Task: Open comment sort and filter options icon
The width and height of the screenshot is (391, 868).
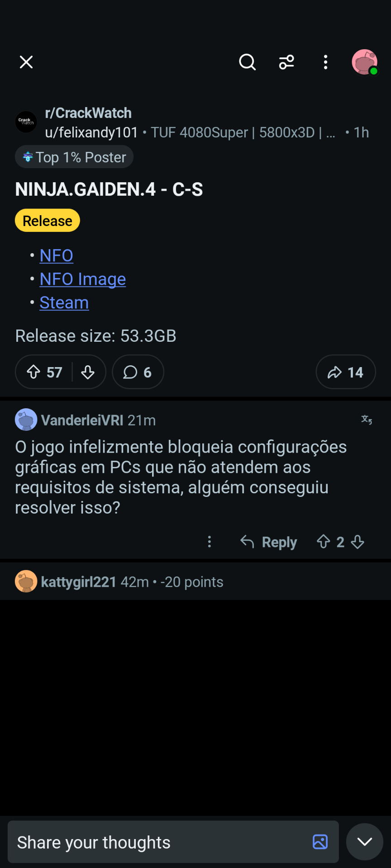Action: (x=286, y=62)
